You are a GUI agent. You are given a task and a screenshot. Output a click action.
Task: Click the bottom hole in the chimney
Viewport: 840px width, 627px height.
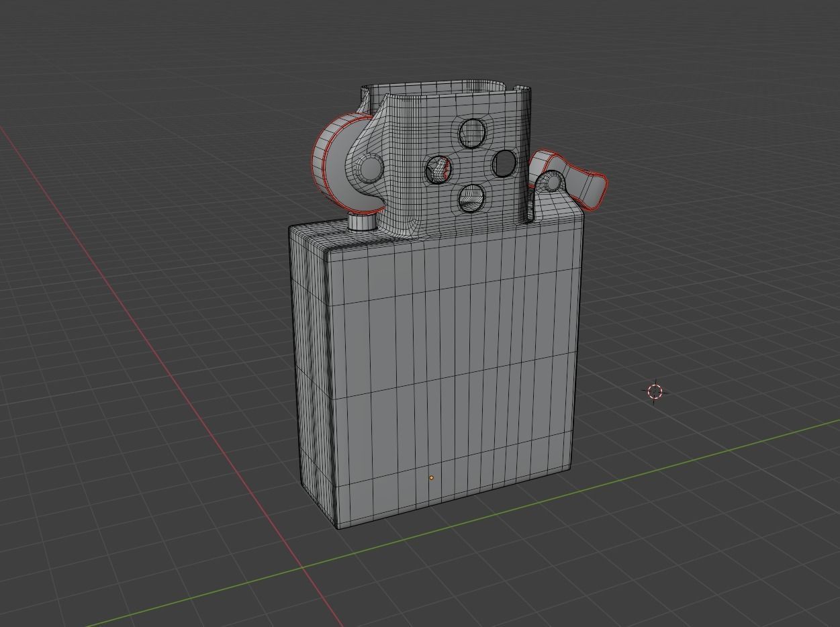472,198
